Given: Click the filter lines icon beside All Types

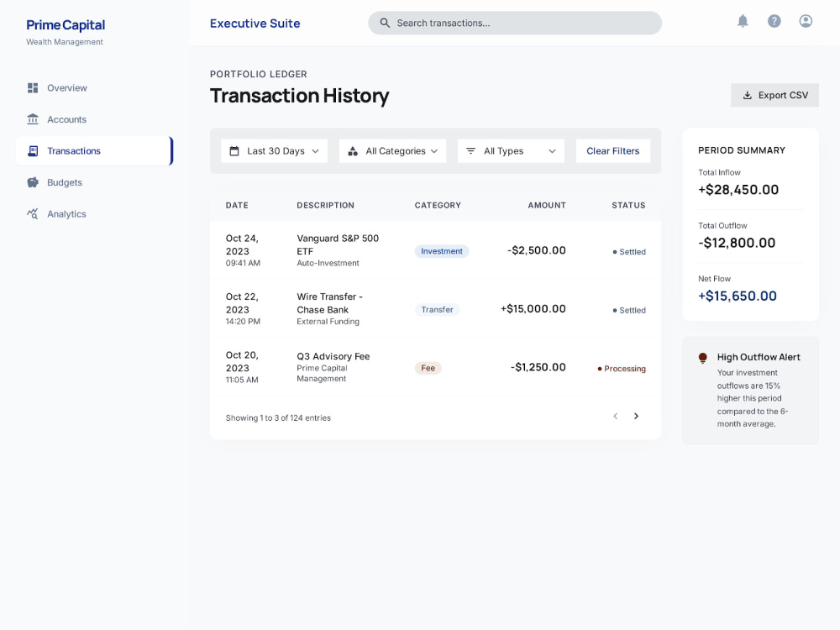Looking at the screenshot, I should pos(470,151).
